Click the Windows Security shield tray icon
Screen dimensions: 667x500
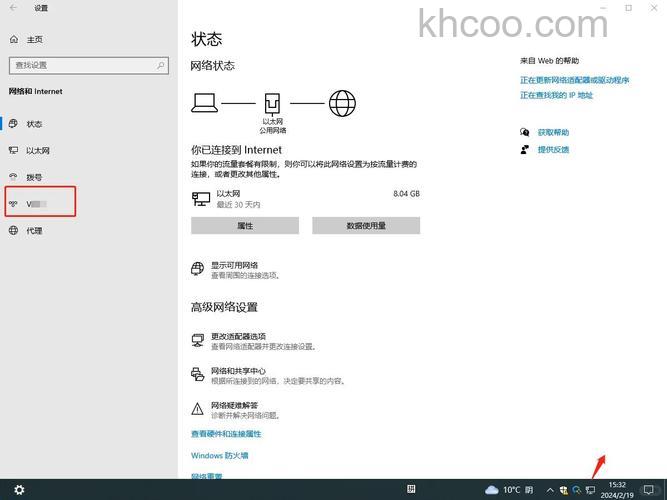(564, 490)
